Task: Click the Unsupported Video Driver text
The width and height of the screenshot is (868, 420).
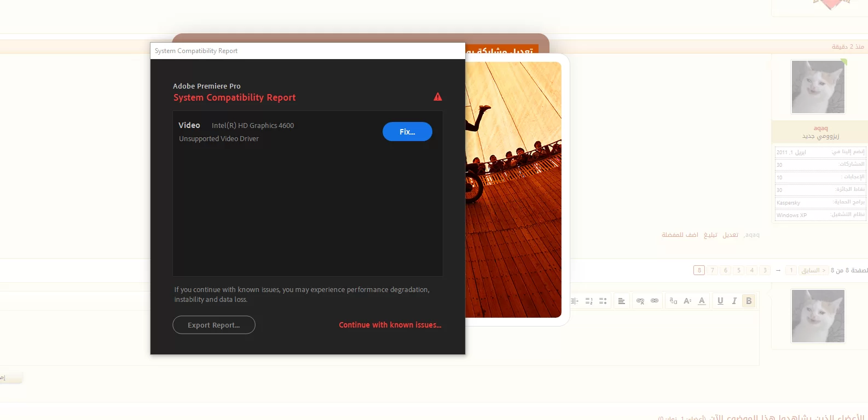Action: tap(219, 139)
